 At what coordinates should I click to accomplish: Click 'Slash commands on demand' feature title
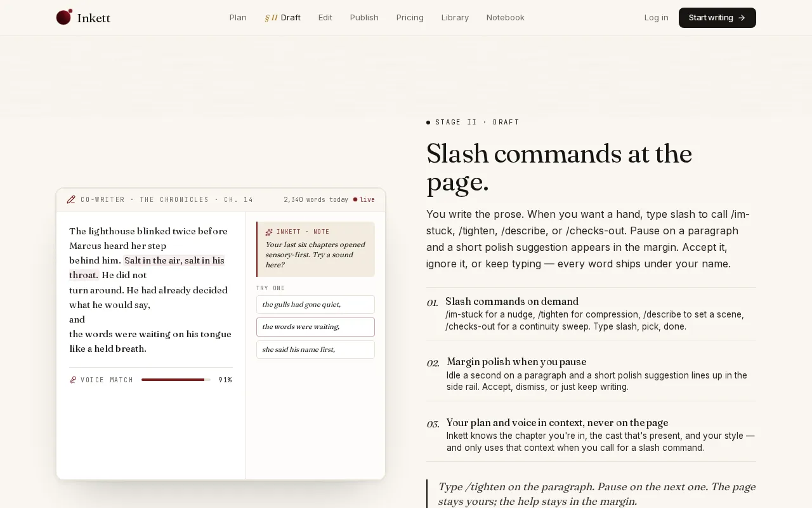tap(512, 302)
